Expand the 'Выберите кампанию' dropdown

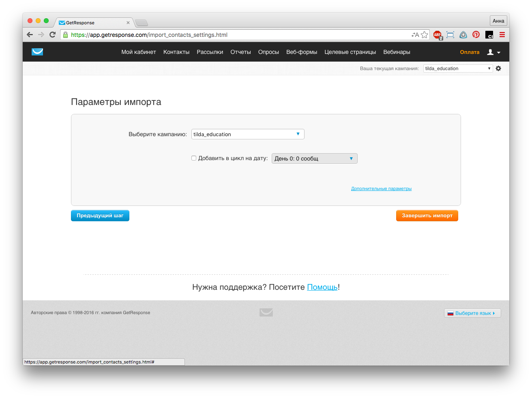[248, 134]
